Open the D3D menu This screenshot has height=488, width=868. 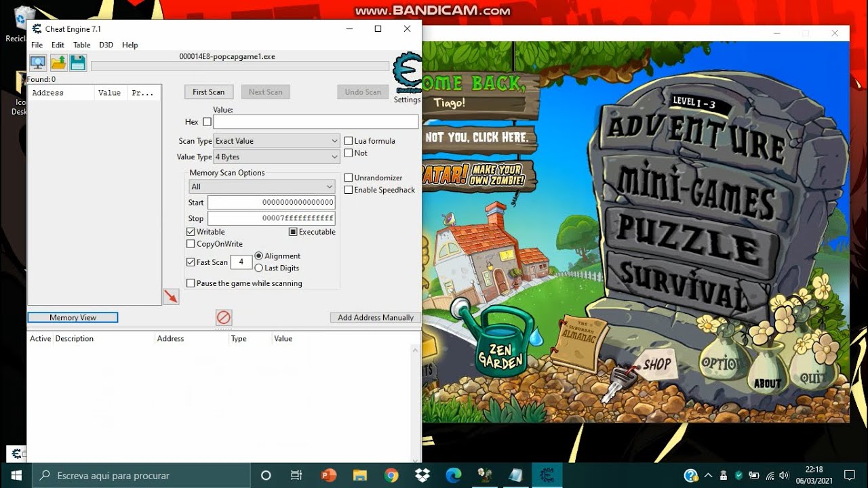tap(106, 45)
